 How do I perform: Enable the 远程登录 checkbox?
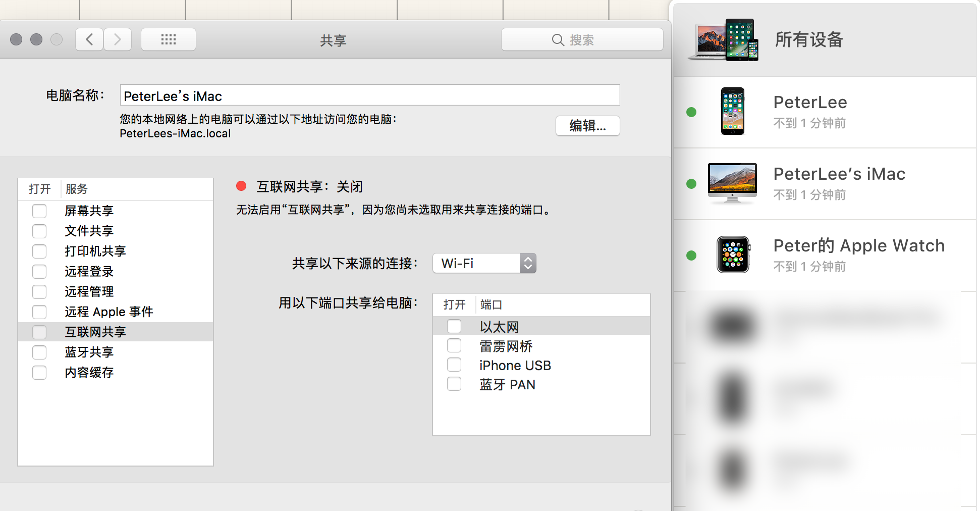(x=39, y=271)
